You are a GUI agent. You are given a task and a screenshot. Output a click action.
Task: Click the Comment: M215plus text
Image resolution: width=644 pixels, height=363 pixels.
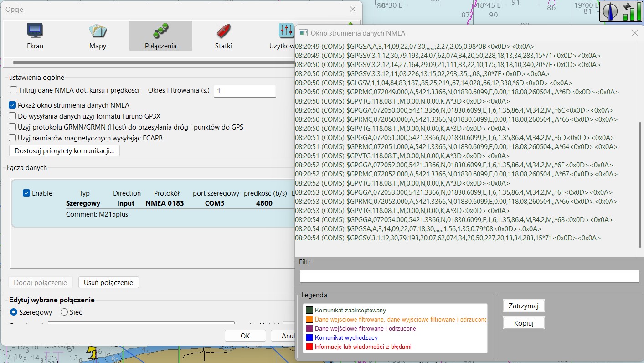pos(97,214)
